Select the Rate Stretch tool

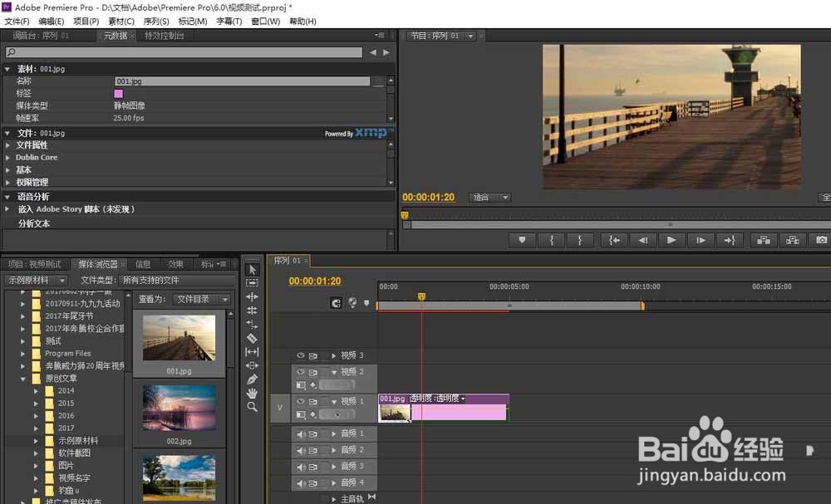click(253, 325)
